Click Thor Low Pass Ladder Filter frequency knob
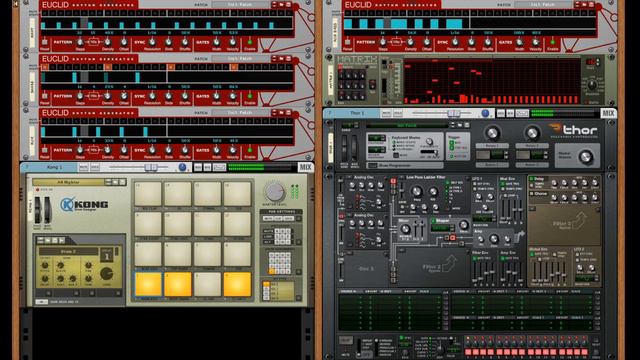Screen dimensions: 640x360 pos(417,191)
